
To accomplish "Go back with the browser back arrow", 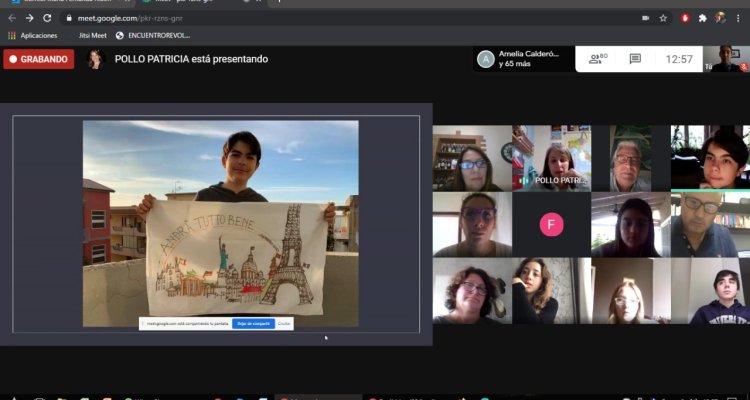I will (12, 18).
